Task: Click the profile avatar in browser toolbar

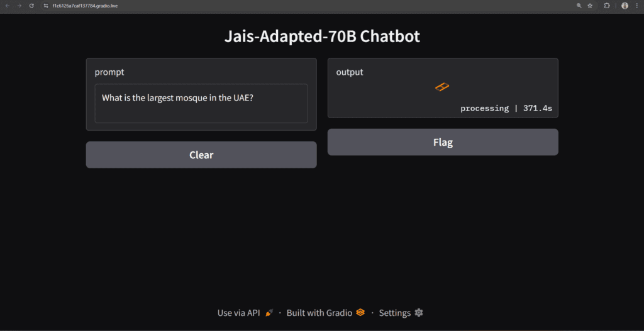Action: (625, 6)
